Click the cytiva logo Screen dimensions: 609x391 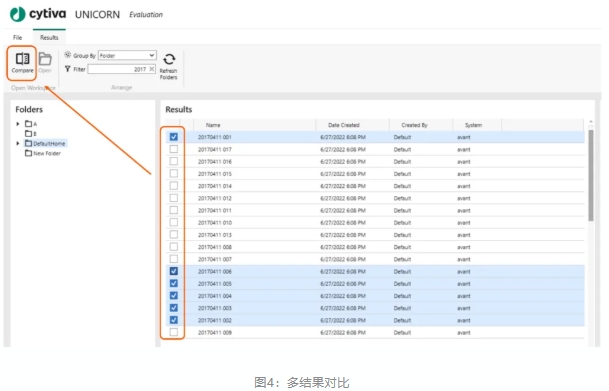coord(38,14)
